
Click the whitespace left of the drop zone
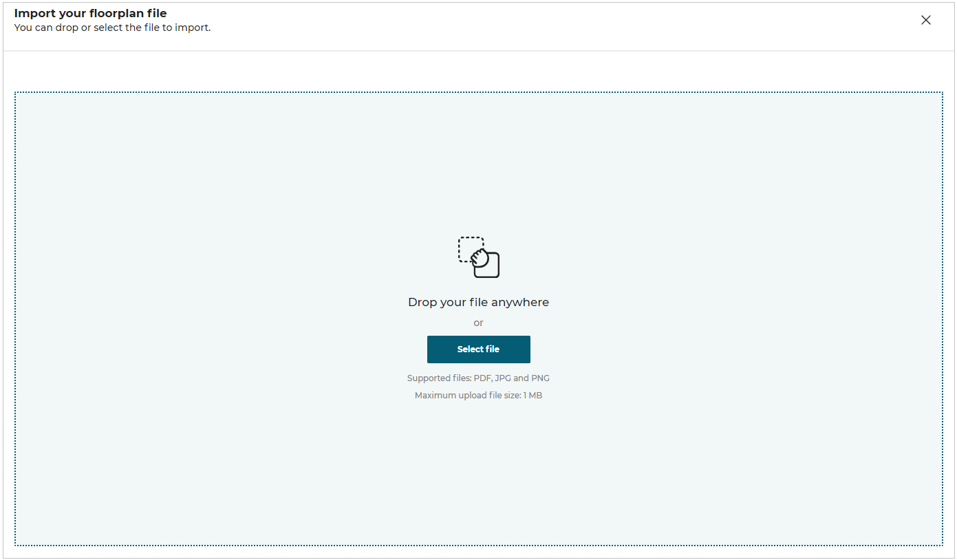point(8,316)
